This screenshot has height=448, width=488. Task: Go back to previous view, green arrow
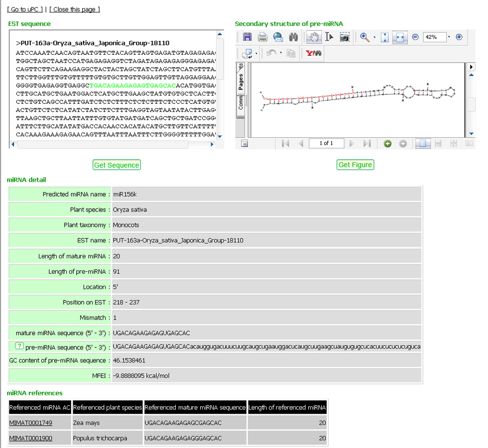tap(387, 143)
